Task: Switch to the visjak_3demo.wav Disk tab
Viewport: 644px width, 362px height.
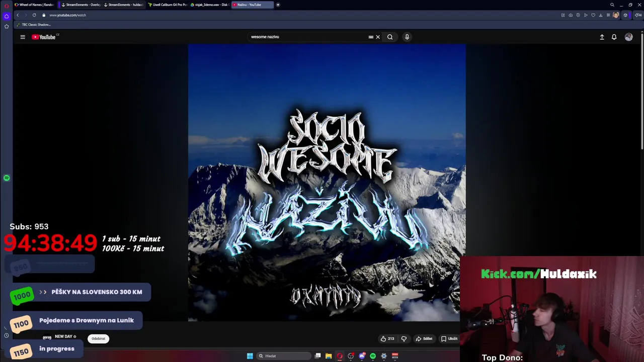Action: [x=210, y=5]
